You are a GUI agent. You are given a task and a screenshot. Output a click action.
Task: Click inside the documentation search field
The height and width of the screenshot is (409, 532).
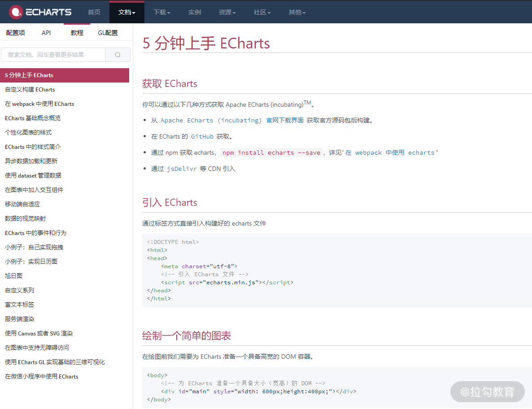point(53,54)
